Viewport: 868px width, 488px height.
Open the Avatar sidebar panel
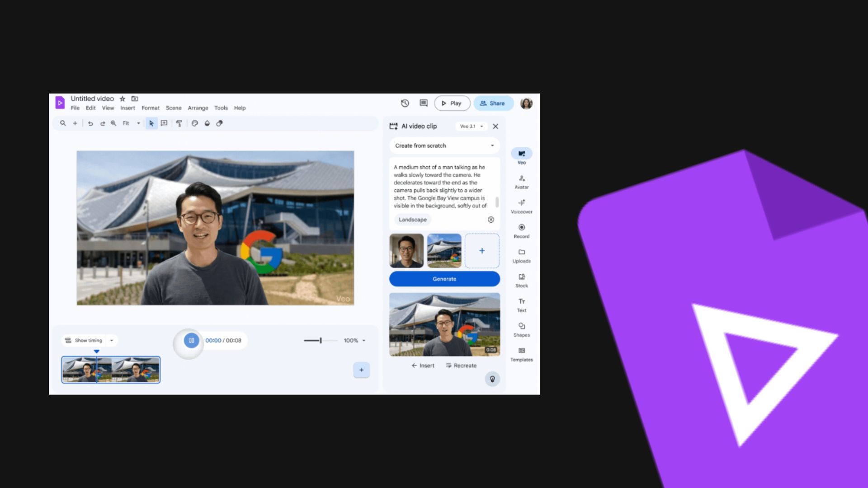(x=522, y=182)
